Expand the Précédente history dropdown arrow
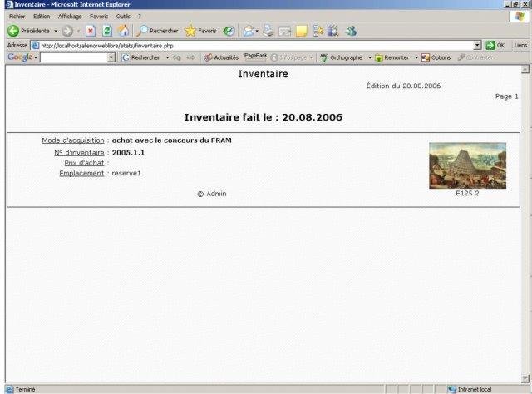The image size is (532, 394). point(56,31)
